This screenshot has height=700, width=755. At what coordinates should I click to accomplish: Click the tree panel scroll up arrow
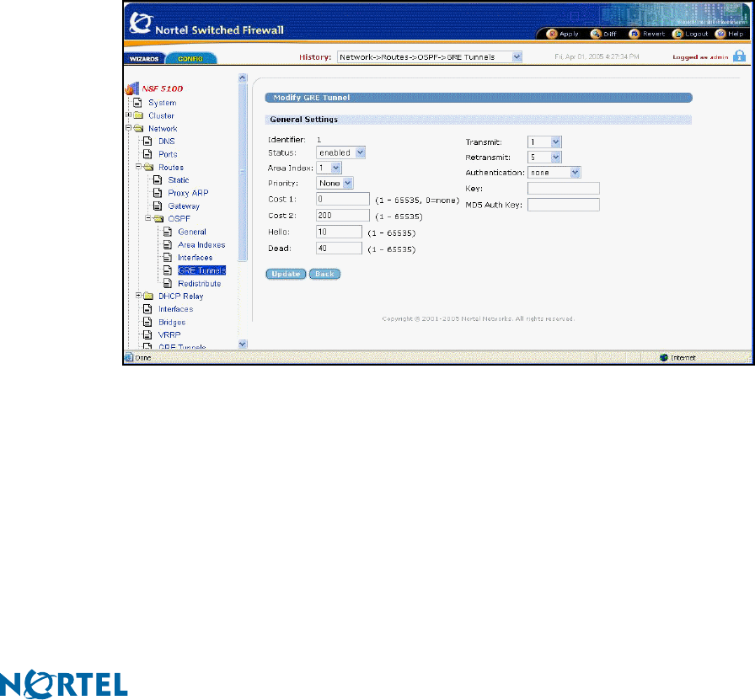pos(243,77)
